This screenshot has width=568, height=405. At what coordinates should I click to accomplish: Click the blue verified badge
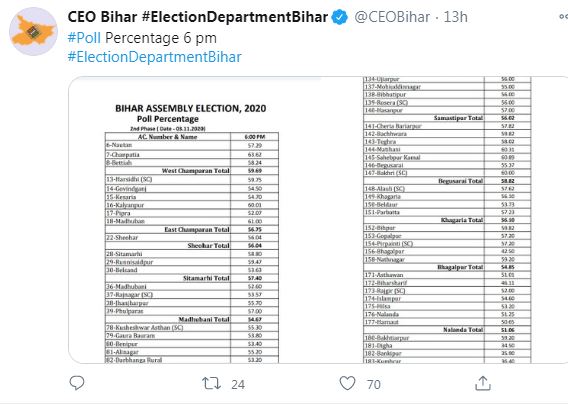click(339, 17)
